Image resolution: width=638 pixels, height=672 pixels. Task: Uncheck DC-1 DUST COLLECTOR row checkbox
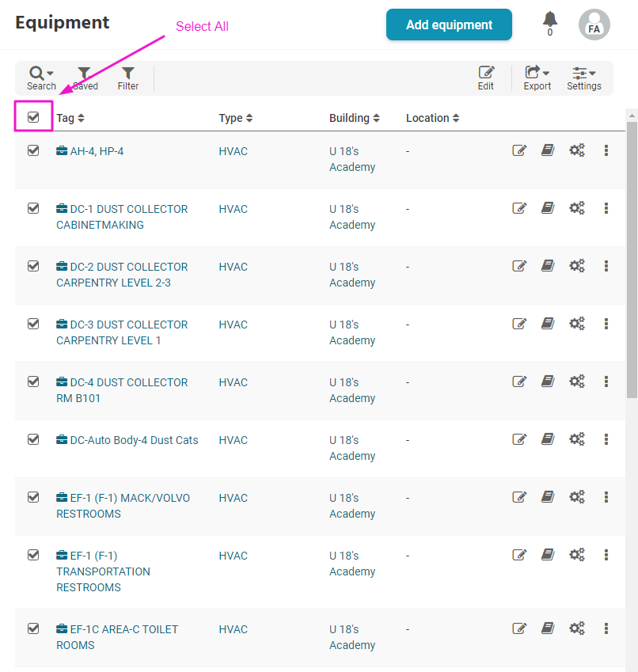(x=33, y=208)
